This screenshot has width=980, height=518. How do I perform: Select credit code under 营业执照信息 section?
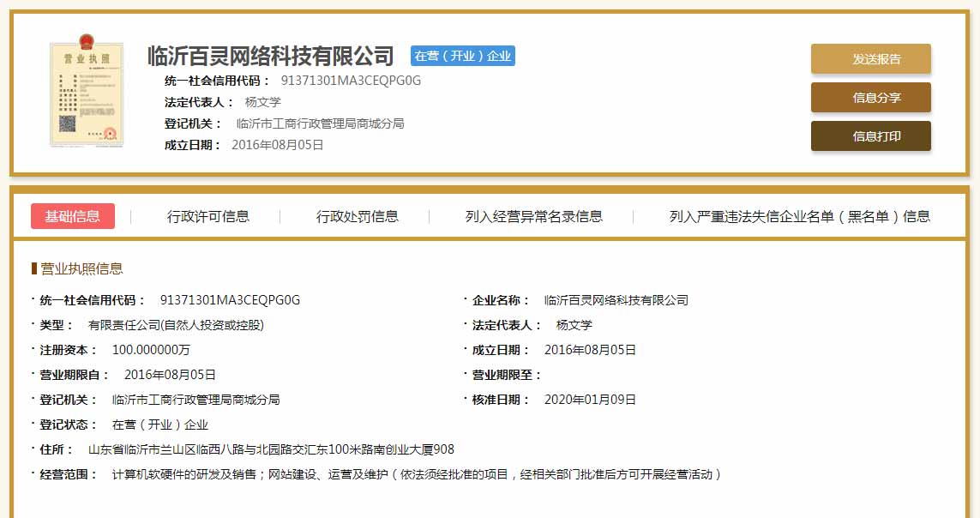pyautogui.click(x=230, y=300)
